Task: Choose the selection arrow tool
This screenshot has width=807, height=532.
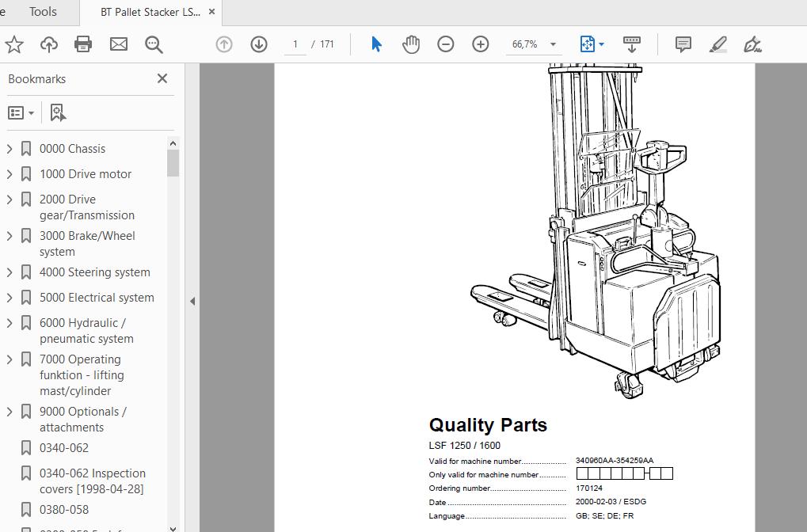Action: pyautogui.click(x=376, y=44)
